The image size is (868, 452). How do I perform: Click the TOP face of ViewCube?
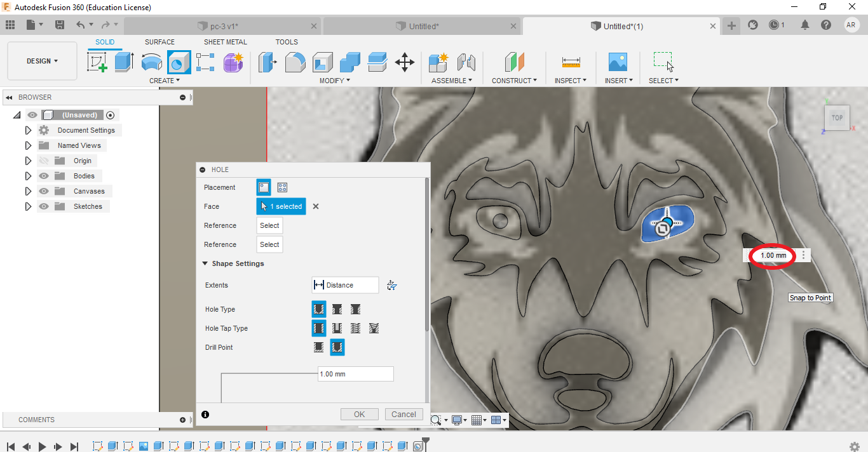click(x=837, y=117)
